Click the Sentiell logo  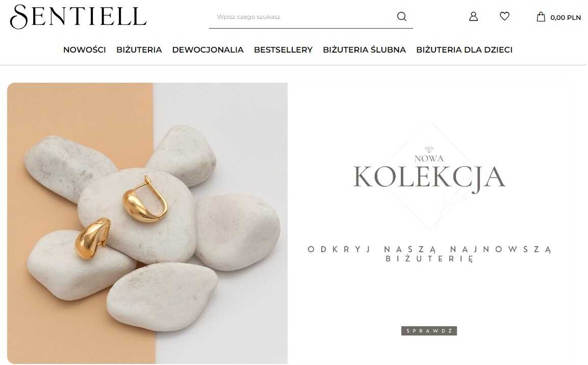pos(78,17)
